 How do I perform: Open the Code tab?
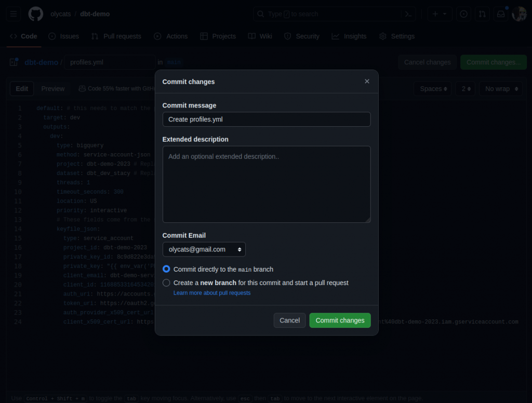pos(23,36)
